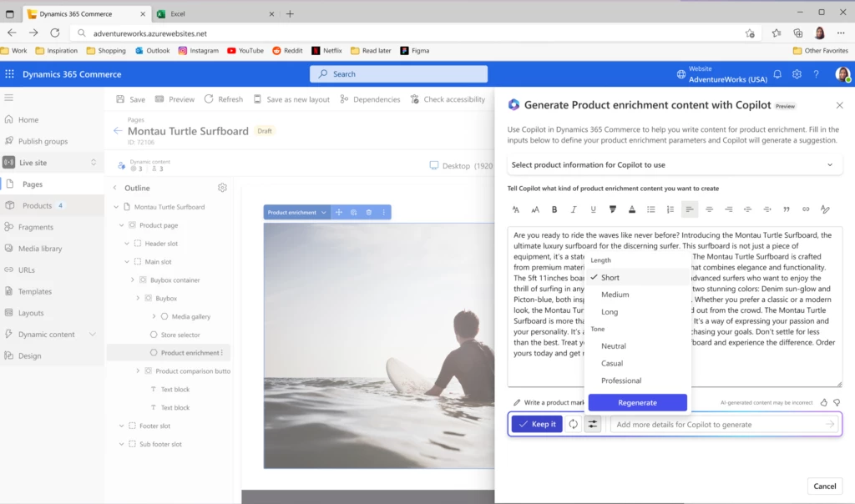Image resolution: width=855 pixels, height=504 pixels.
Task: Select the Casual tone option
Action: [612, 363]
